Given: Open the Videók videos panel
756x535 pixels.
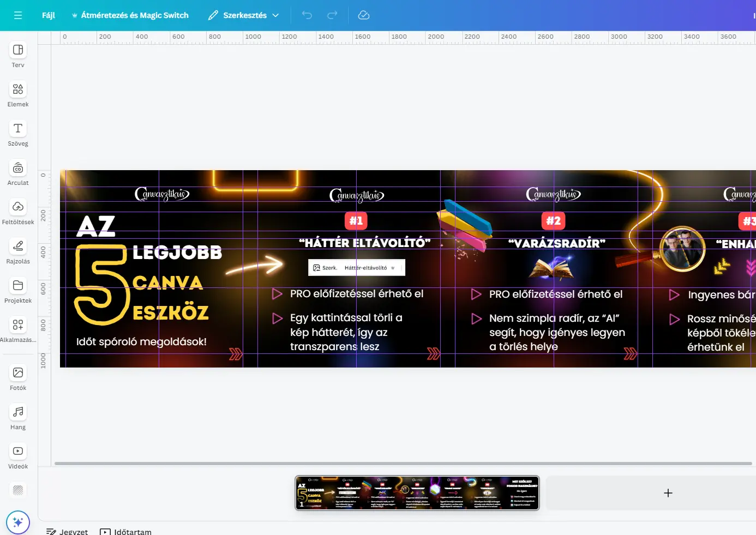Looking at the screenshot, I should coord(18,456).
